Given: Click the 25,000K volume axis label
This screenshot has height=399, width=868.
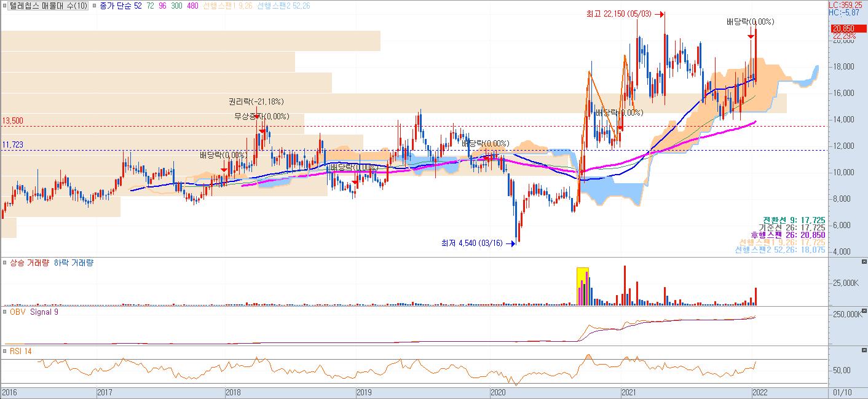Looking at the screenshot, I should [846, 283].
